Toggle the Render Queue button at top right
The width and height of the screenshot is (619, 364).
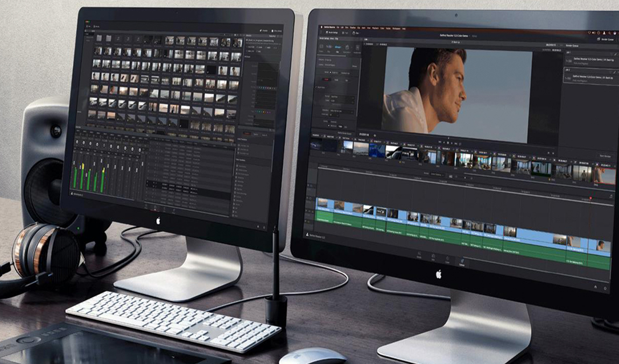(606, 39)
